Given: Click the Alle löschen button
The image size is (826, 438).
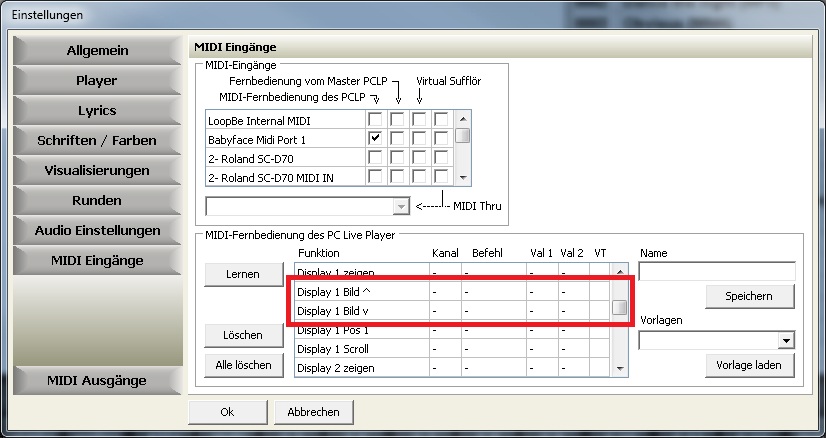Looking at the screenshot, I should coord(243,365).
